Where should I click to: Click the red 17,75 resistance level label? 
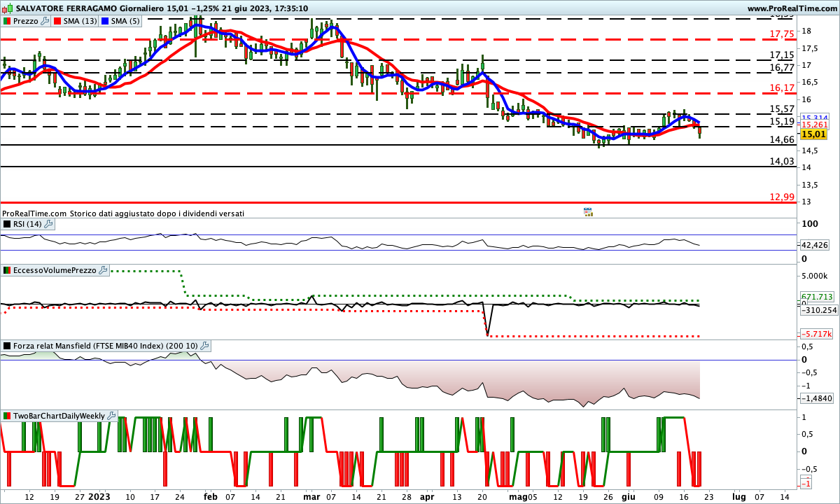coord(781,34)
